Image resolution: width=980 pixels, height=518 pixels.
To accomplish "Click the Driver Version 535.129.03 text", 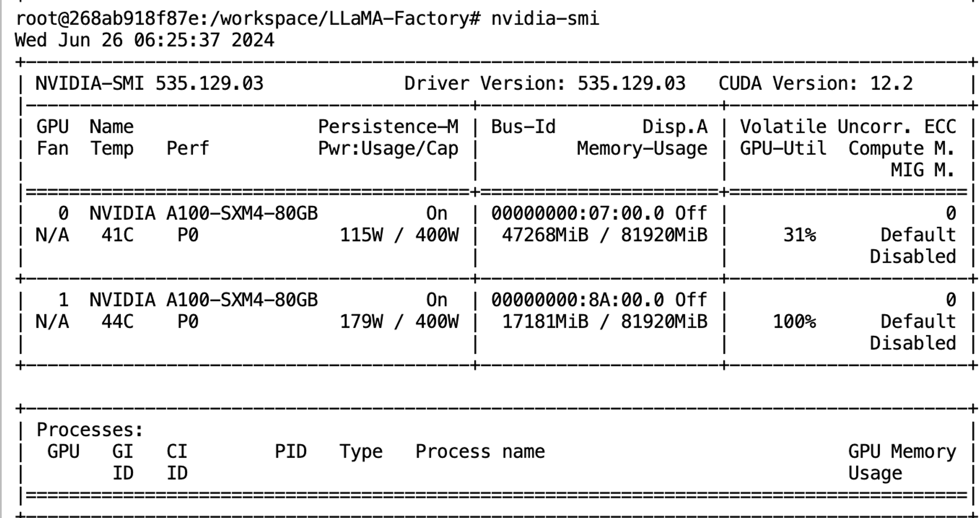I will [x=544, y=84].
